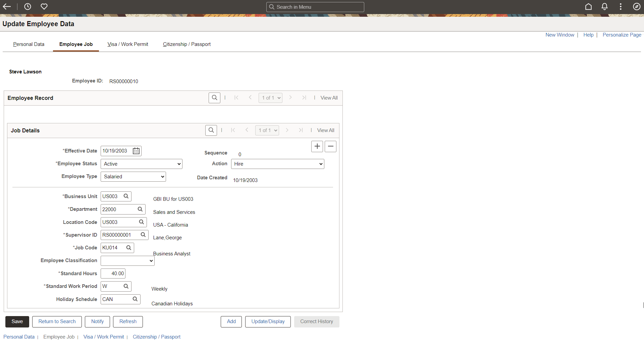Click the Personalize Page link
Viewport: 644px width, 362px height.
click(x=622, y=35)
